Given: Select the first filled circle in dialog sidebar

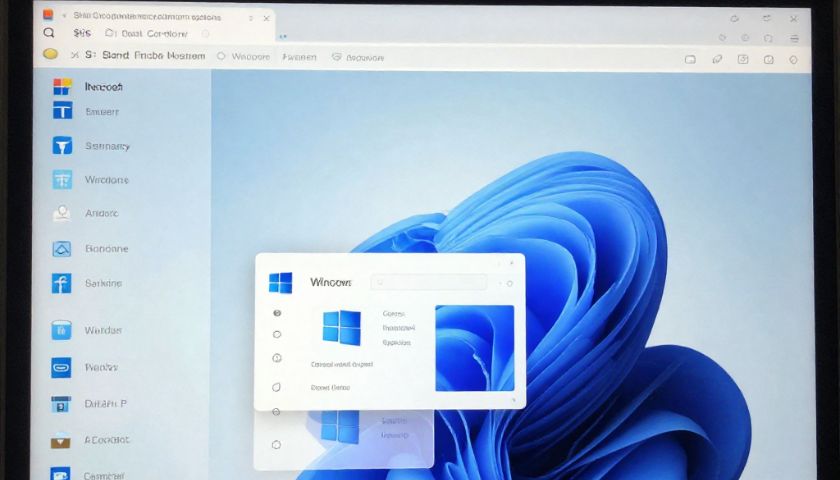Looking at the screenshot, I should click(277, 313).
